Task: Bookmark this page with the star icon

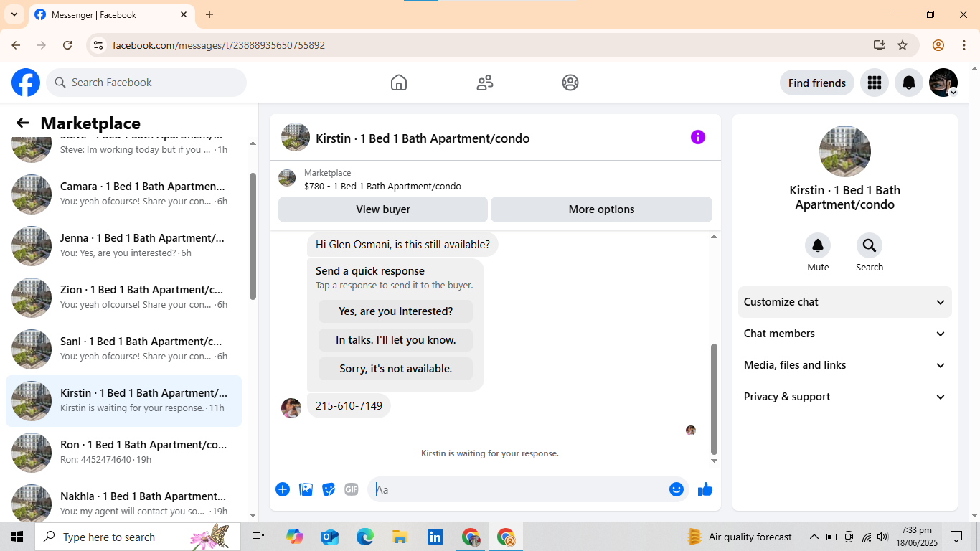Action: (x=903, y=45)
